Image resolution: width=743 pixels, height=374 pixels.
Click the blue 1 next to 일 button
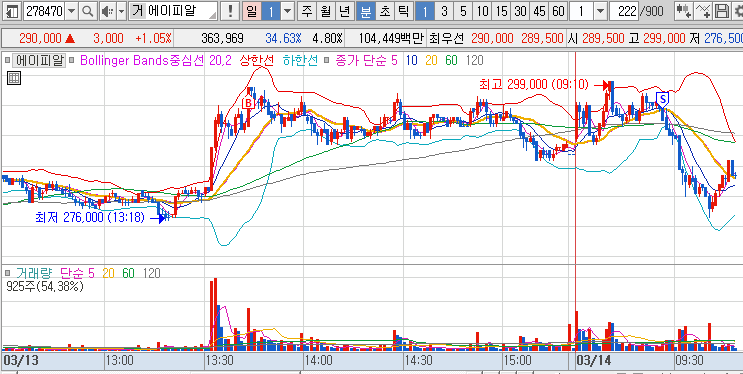click(272, 11)
